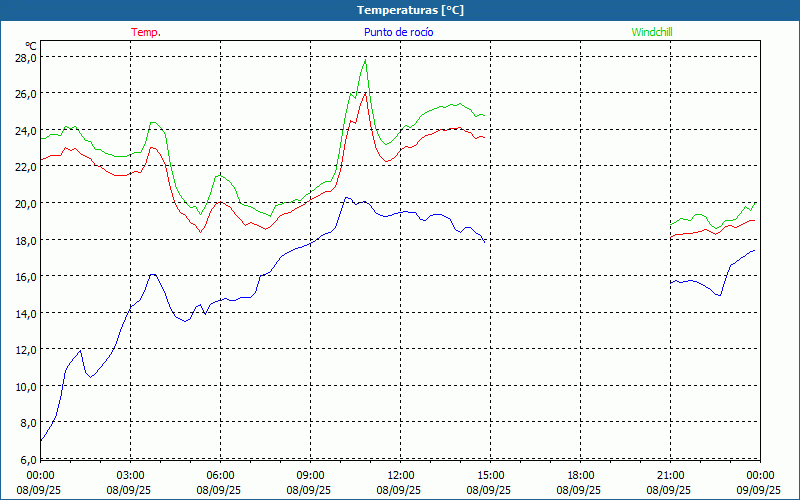Click the 15:00 time axis label
Viewport: 800px width, 500px height.
491,476
